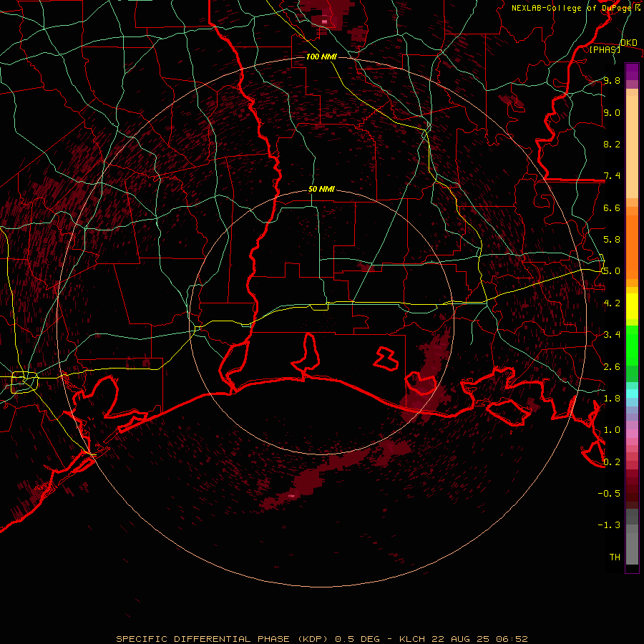Select the 7.4 scale value
644x644 pixels.
612,176
